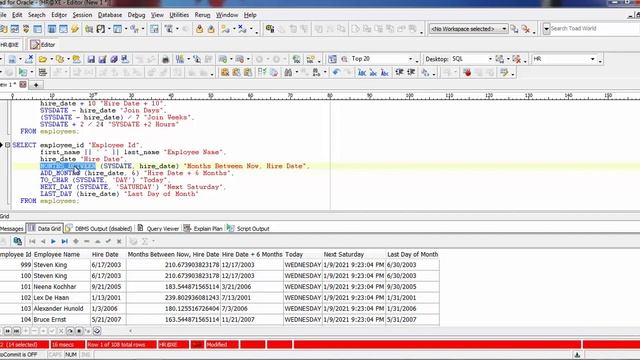Open dropdown arrow beside Search Toad World
The width and height of the screenshot is (640, 360).
546,29
